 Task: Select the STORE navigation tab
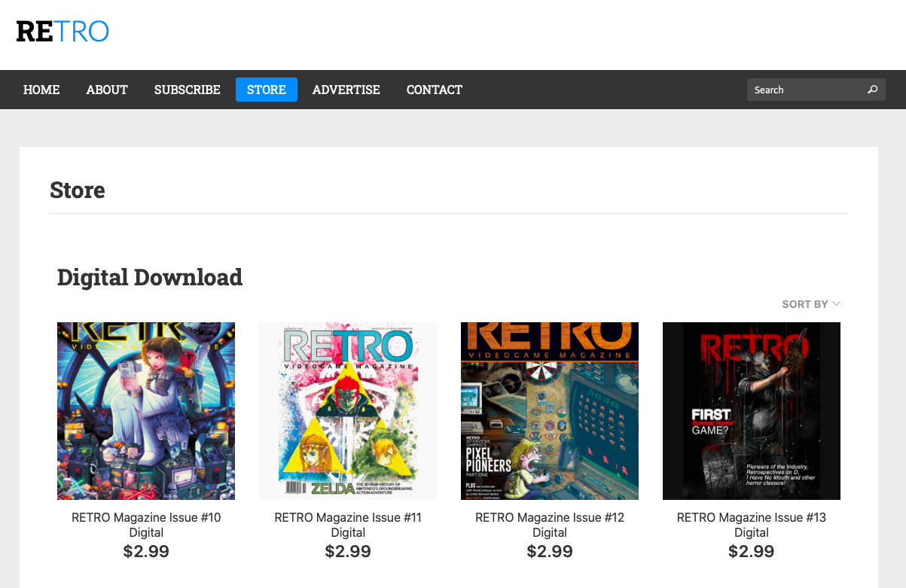pos(267,90)
